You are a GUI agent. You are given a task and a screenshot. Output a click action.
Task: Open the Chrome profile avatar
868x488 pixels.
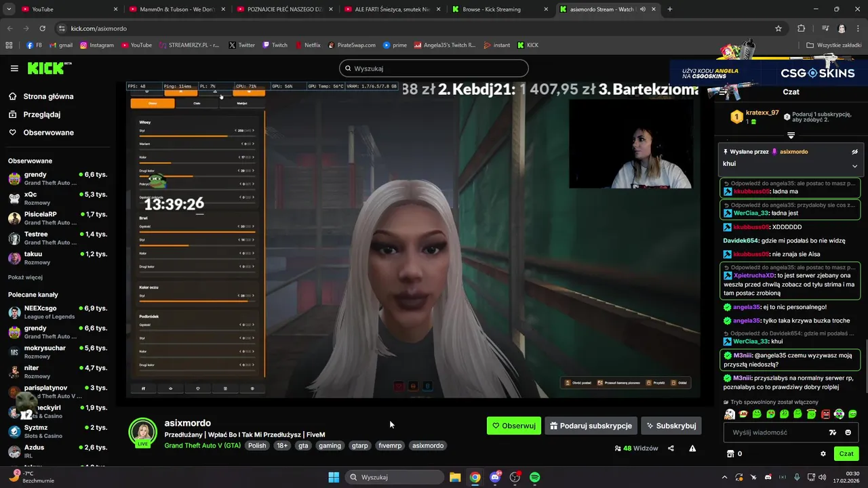click(x=842, y=28)
